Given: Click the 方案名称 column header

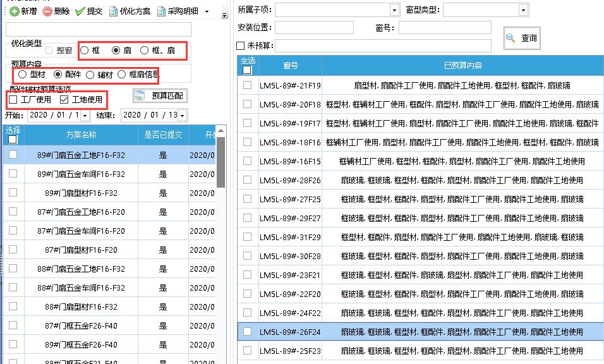Looking at the screenshot, I should click(81, 135).
